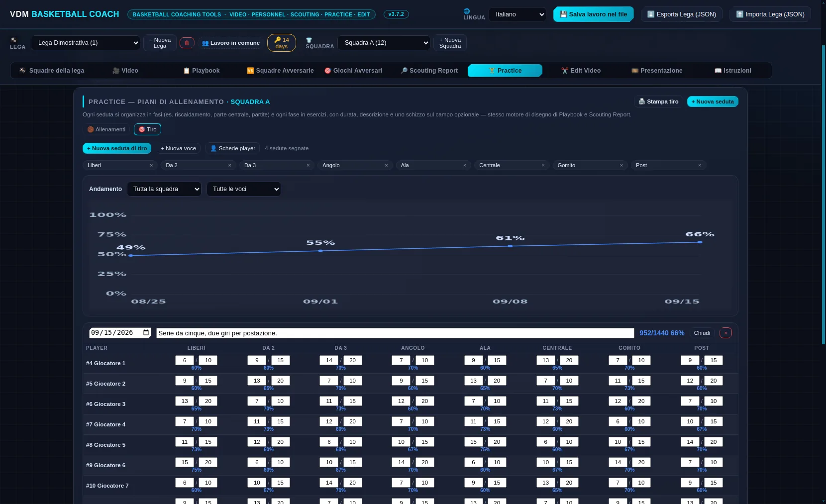Click the session description text field
826x504 pixels.
click(395, 333)
